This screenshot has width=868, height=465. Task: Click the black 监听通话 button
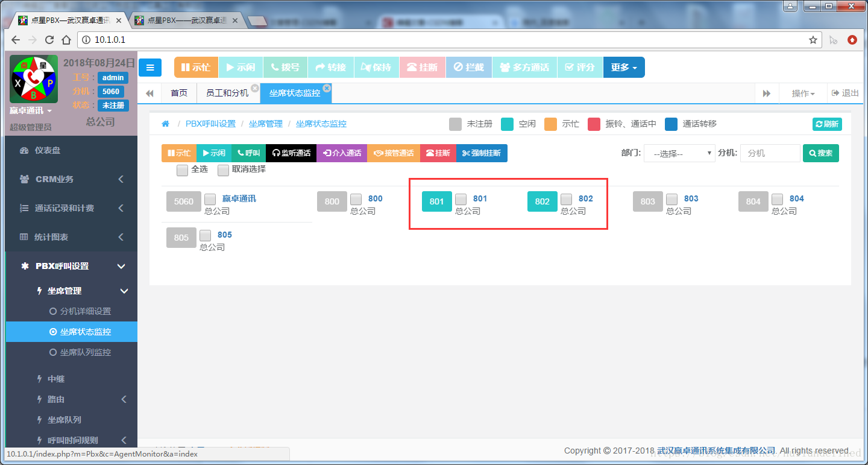[x=291, y=153]
